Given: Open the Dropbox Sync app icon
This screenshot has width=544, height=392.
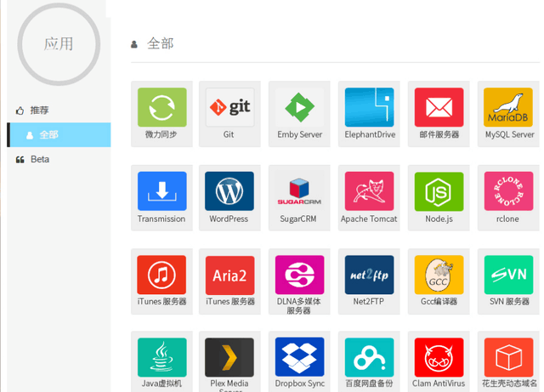Looking at the screenshot, I should (x=300, y=357).
